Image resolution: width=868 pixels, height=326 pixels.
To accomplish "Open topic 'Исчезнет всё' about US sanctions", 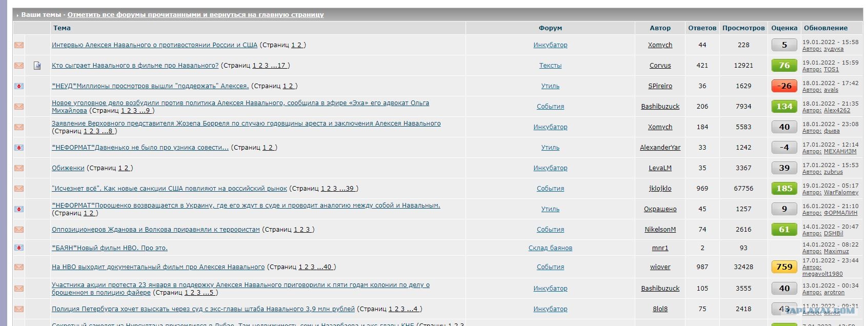I will 169,189.
